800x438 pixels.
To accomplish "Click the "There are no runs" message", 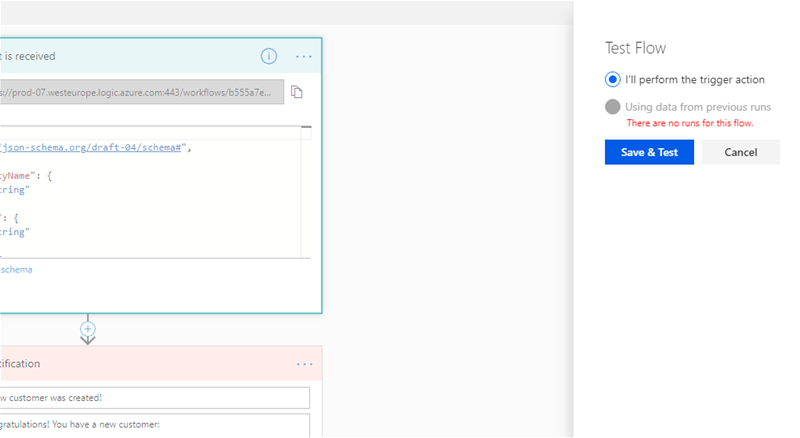I will [x=689, y=123].
